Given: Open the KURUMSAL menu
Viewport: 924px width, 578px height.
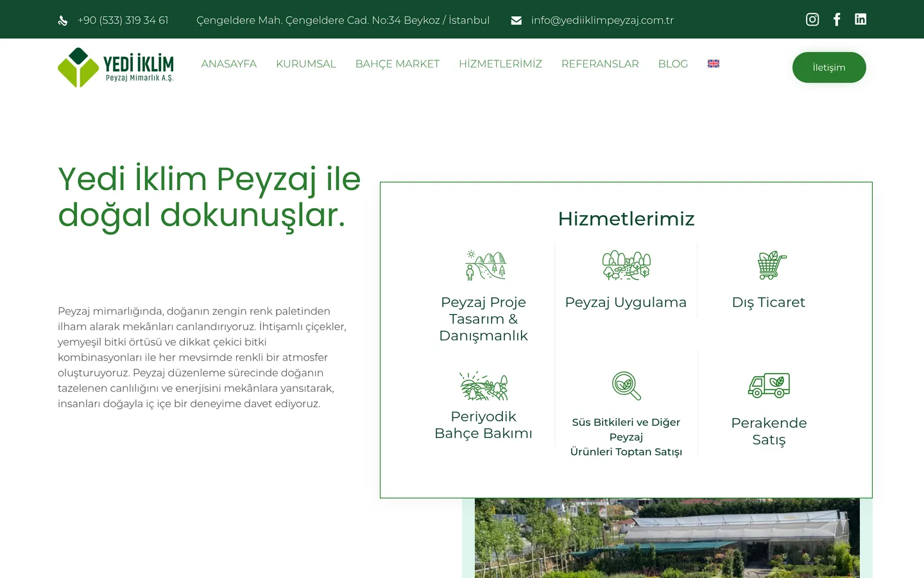Looking at the screenshot, I should click(x=306, y=64).
